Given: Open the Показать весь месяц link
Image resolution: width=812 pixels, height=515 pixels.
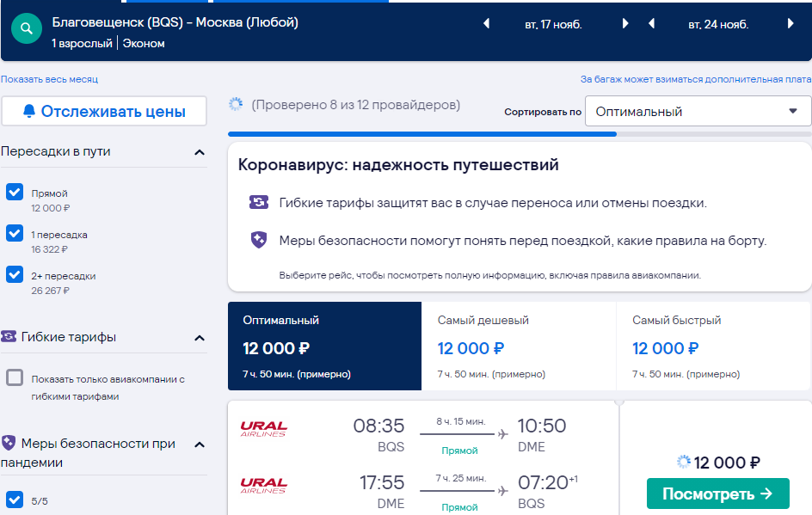Looking at the screenshot, I should point(49,79).
